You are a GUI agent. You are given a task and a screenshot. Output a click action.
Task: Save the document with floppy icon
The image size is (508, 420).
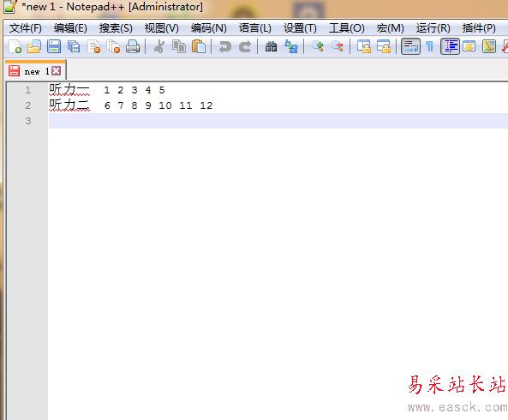54,46
